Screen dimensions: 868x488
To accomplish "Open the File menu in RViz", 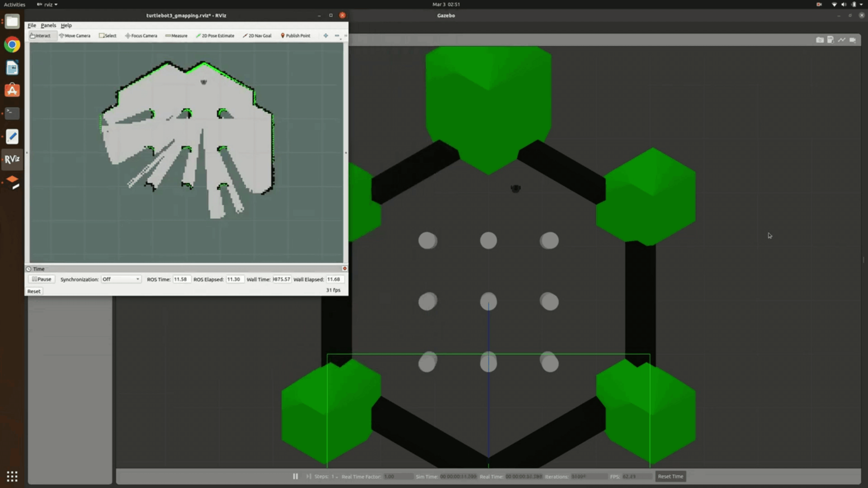I will [32, 25].
